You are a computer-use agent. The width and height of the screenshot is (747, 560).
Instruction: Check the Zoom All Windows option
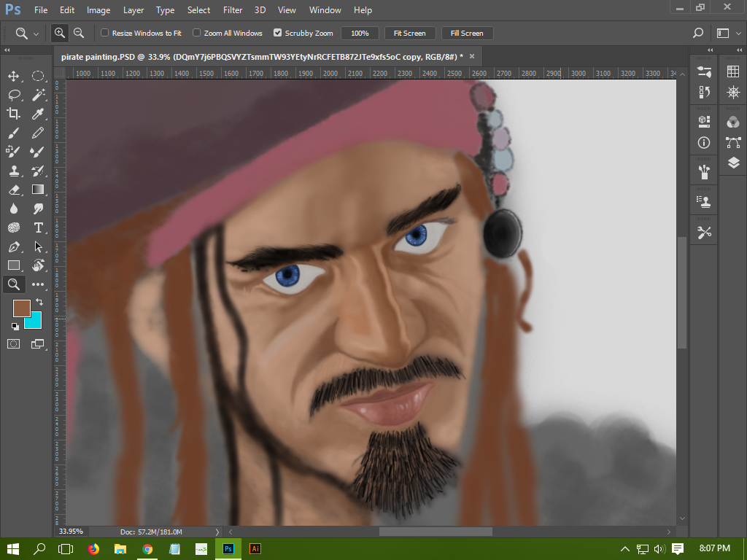[197, 33]
